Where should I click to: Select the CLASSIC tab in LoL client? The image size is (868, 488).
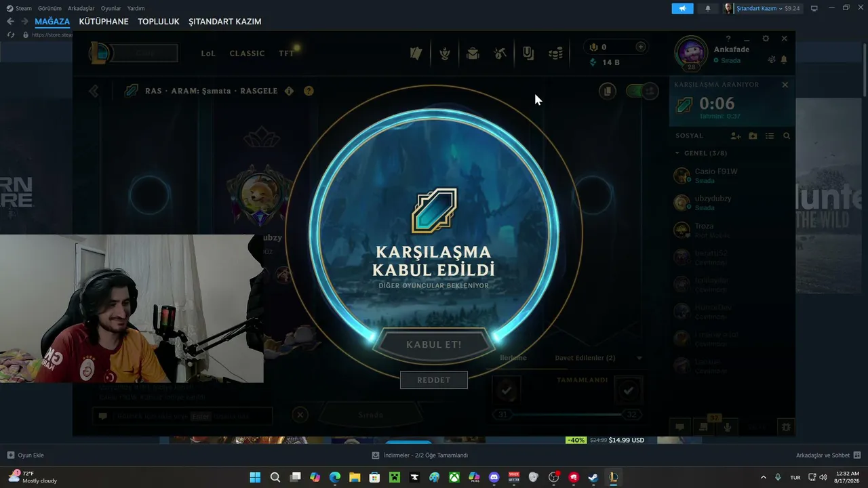pyautogui.click(x=247, y=54)
